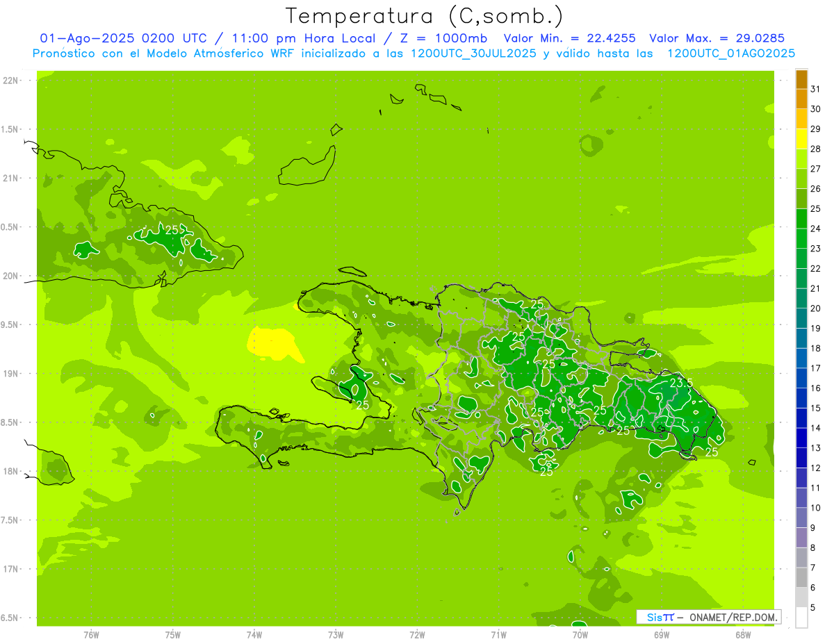
Task: Select the date text "01-Ago-2025 0200 UTC"
Action: (x=122, y=38)
